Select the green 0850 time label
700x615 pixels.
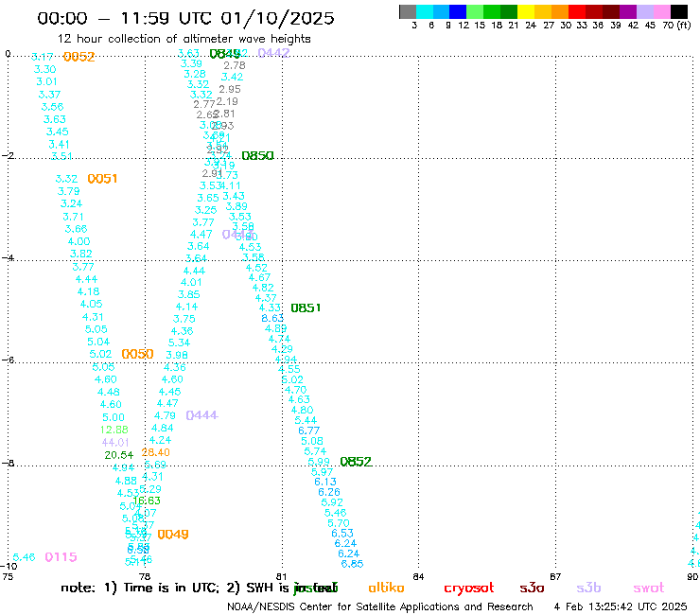257,155
